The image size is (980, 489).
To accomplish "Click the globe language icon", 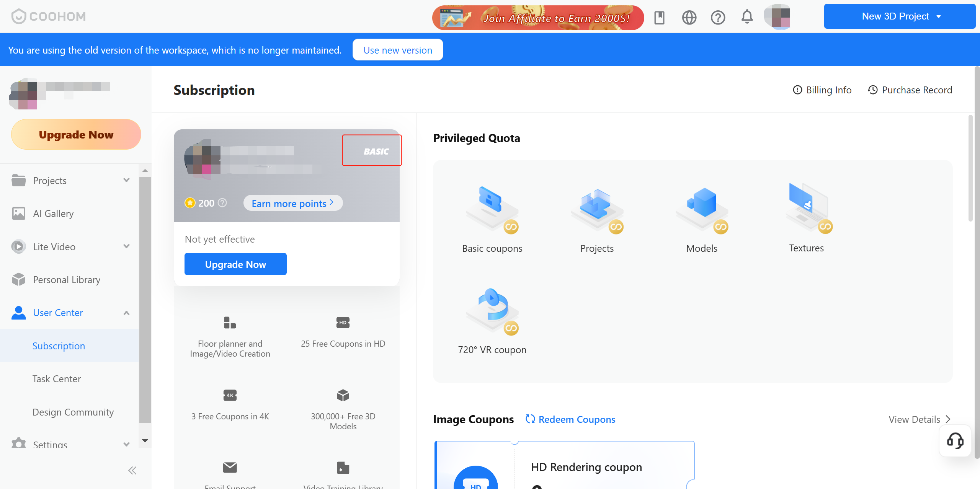I will (x=689, y=17).
